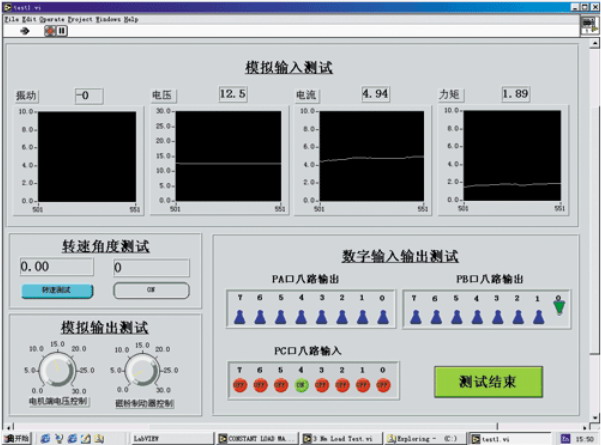The width and height of the screenshot is (601, 445).
Task: Switch to LabVIEW taskbar item
Action: (150, 438)
